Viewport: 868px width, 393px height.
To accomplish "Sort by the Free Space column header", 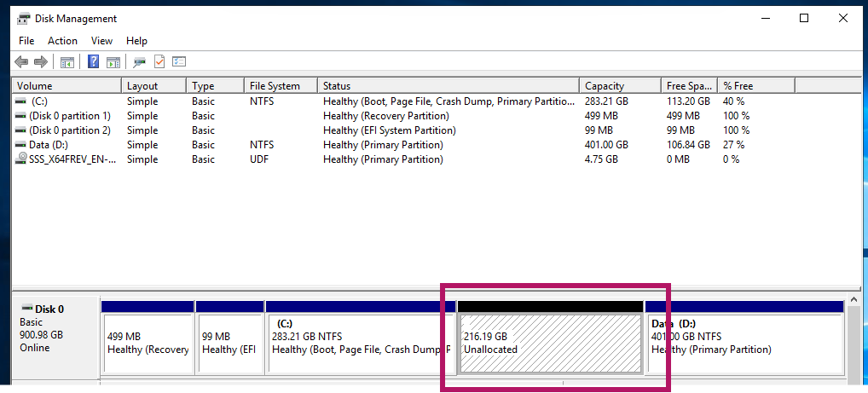I will 689,86.
